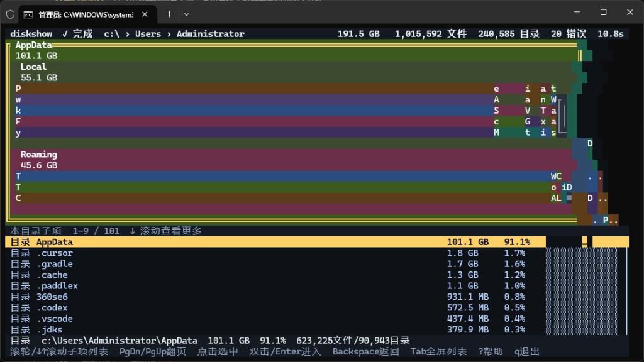
Task: Click the 本目录子项 1-9 / 101 header
Action: 65,231
